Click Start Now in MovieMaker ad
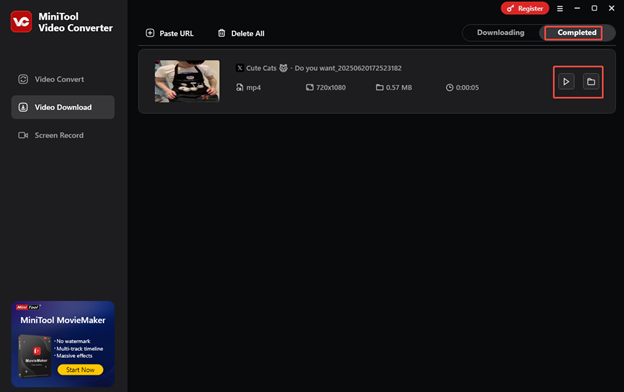 tap(80, 370)
